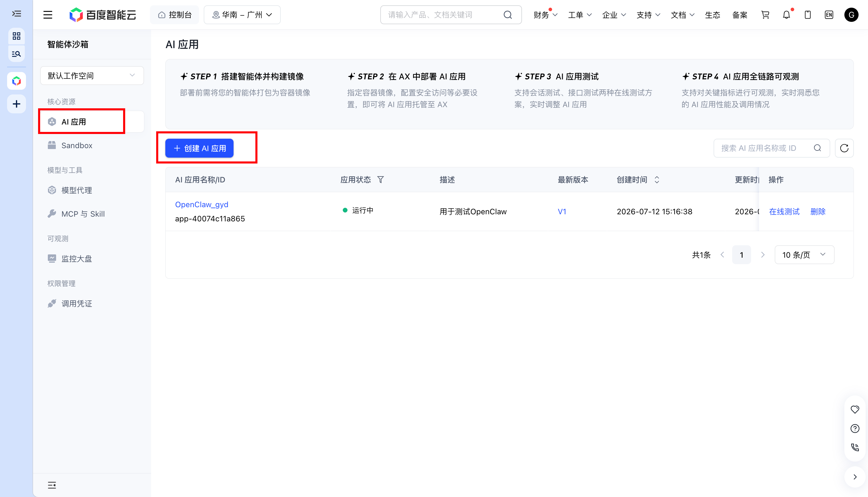The height and width of the screenshot is (497, 868).
Task: Click the search magnifier in top search bar
Action: pyautogui.click(x=508, y=15)
